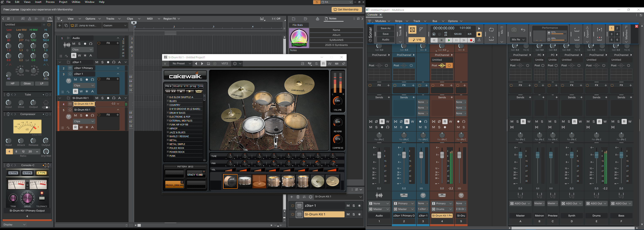Toggle loop on/off in the control bar

click(x=491, y=30)
